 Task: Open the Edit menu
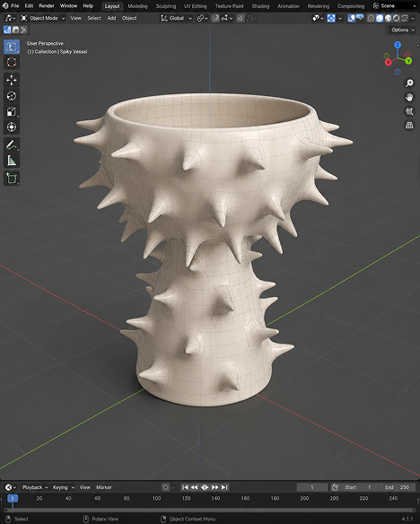[29, 6]
